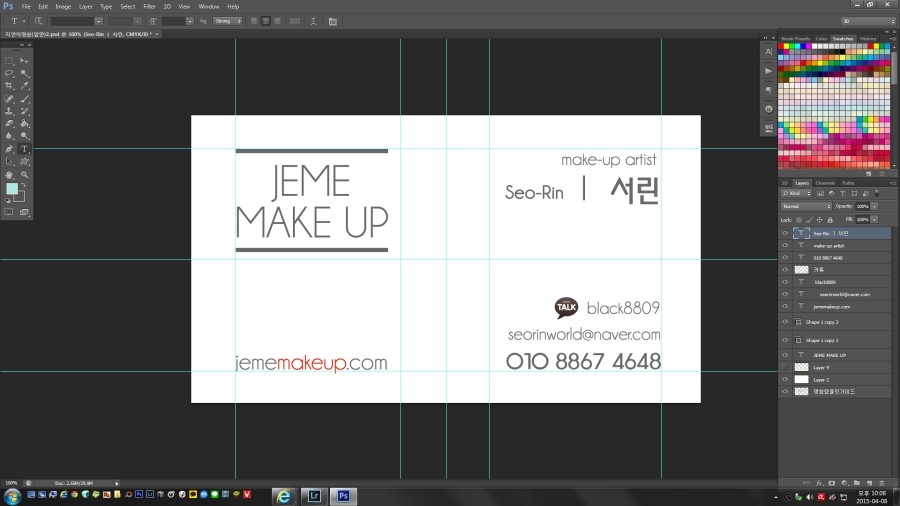Viewport: 900px width, 506px height.
Task: Open Lightroom from the taskbar
Action: (x=313, y=496)
